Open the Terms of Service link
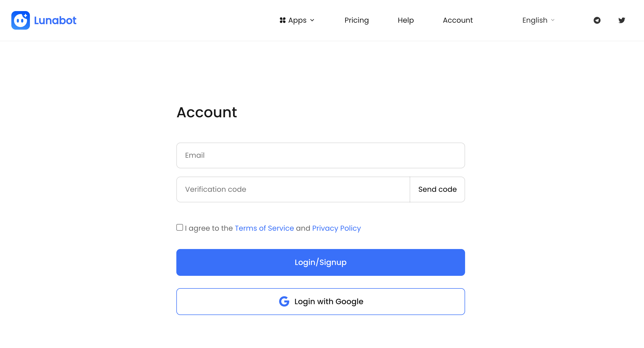 click(x=264, y=228)
